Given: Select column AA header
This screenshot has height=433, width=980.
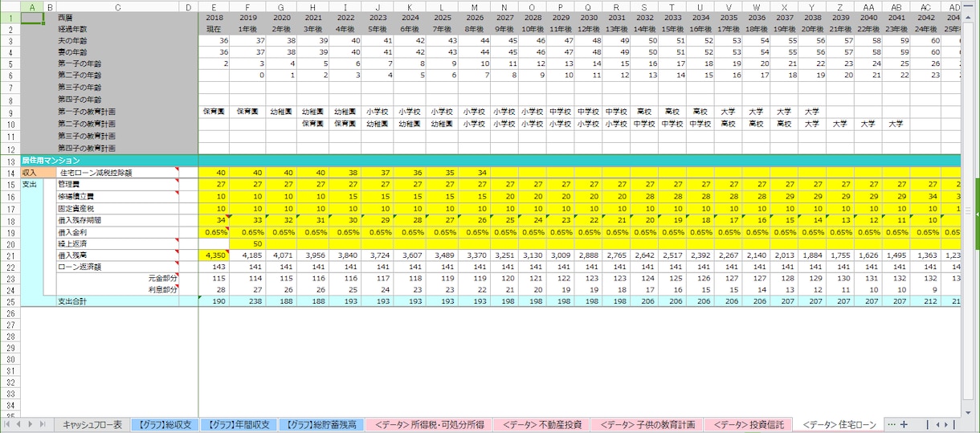Looking at the screenshot, I should [x=868, y=6].
